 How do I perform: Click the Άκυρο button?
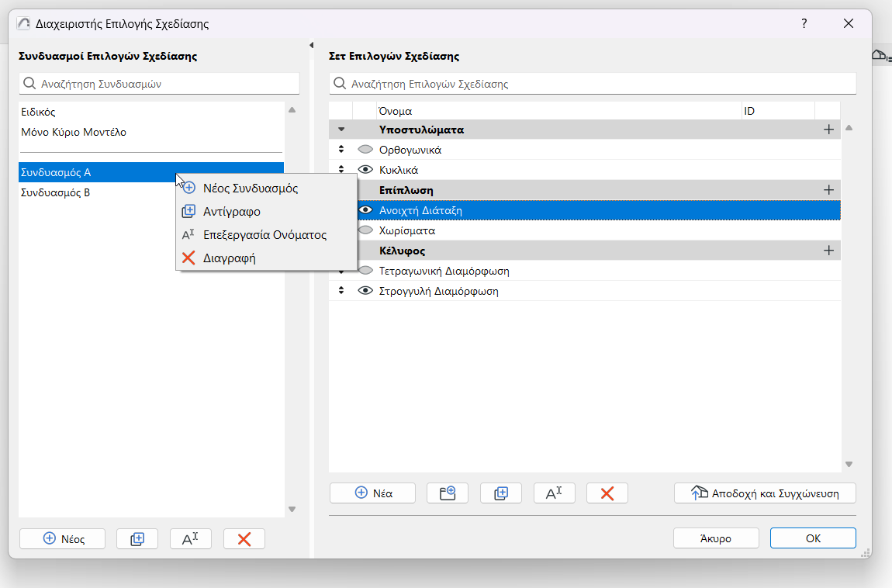(715, 538)
